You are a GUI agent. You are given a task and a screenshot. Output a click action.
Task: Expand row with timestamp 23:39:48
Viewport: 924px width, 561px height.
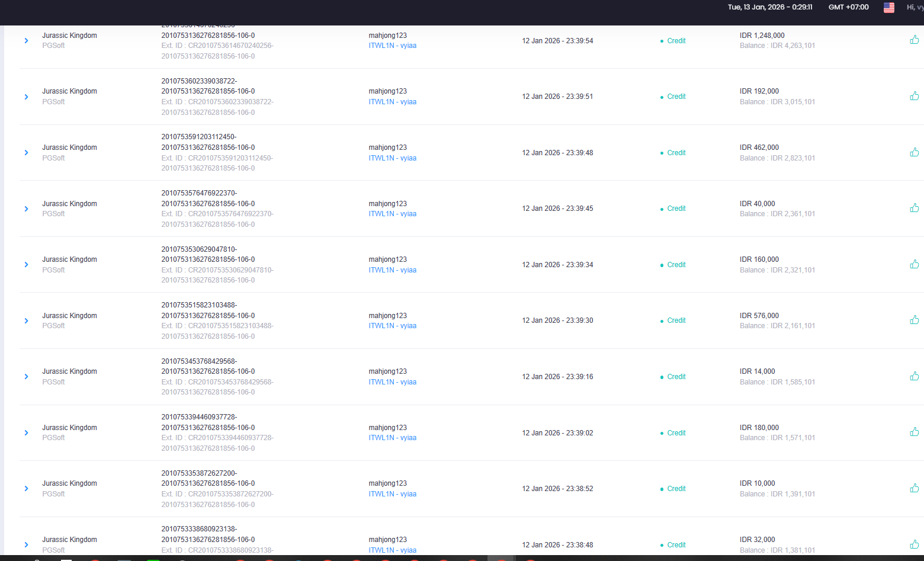tap(26, 153)
